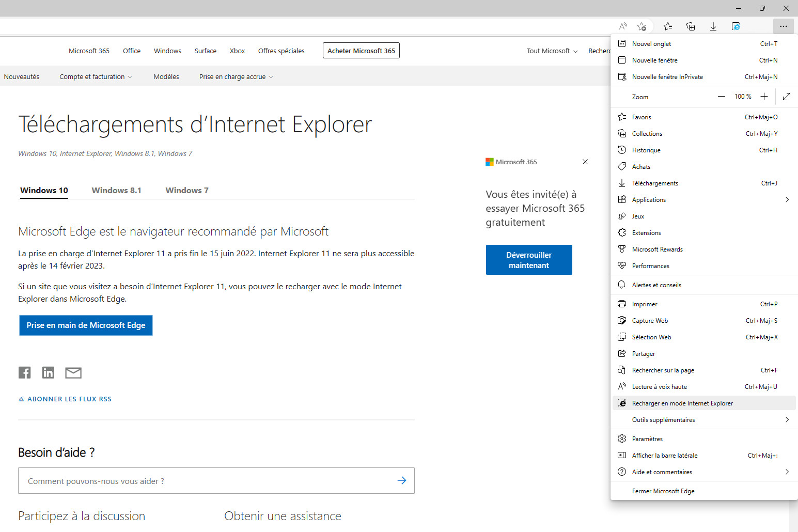Click the Achats tag icon

(x=622, y=167)
